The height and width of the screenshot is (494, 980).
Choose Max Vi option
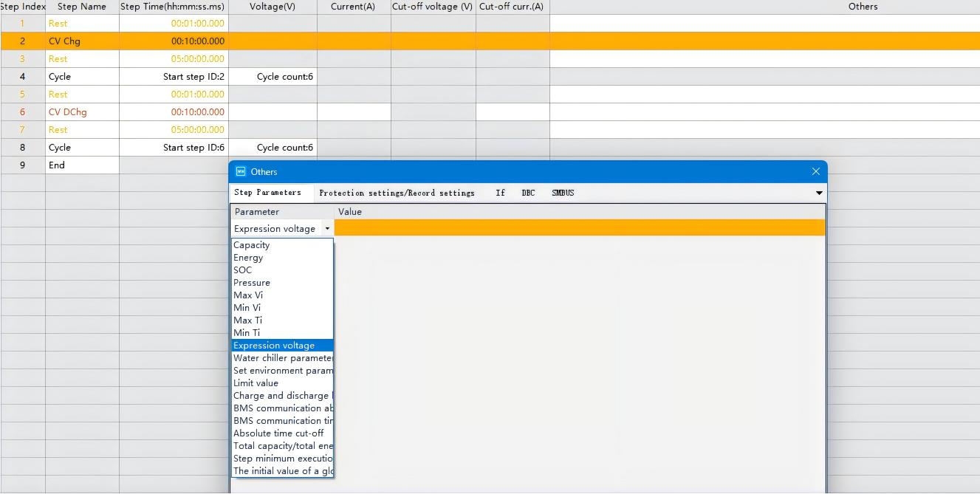[x=282, y=295]
